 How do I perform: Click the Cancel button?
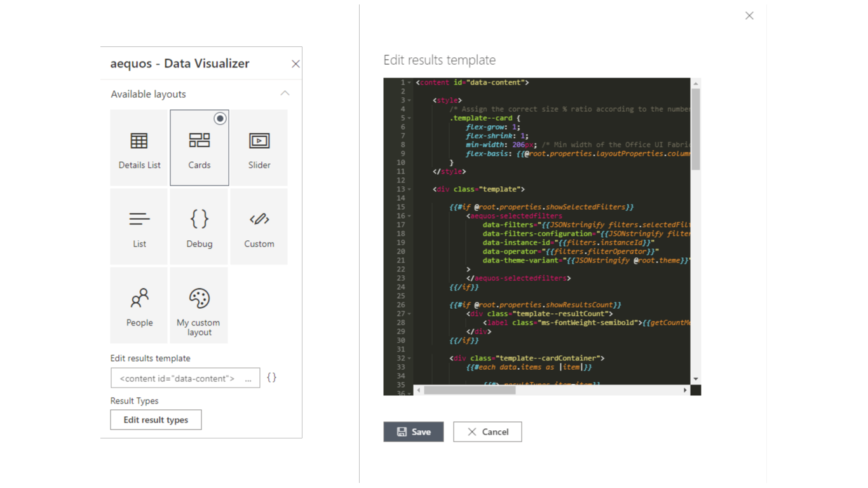point(487,431)
